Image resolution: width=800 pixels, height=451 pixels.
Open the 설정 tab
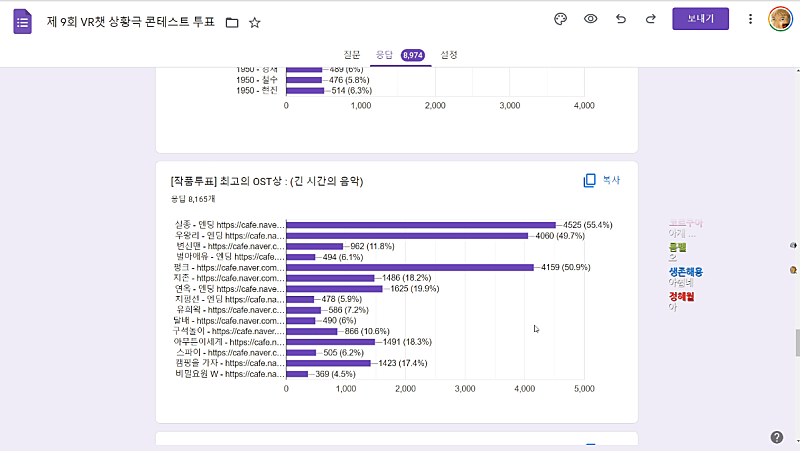[449, 55]
